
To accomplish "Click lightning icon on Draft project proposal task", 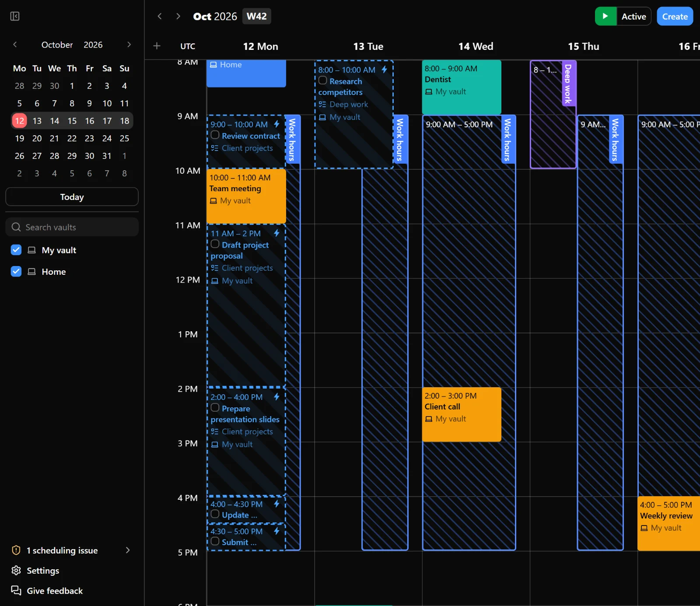I will [x=276, y=233].
